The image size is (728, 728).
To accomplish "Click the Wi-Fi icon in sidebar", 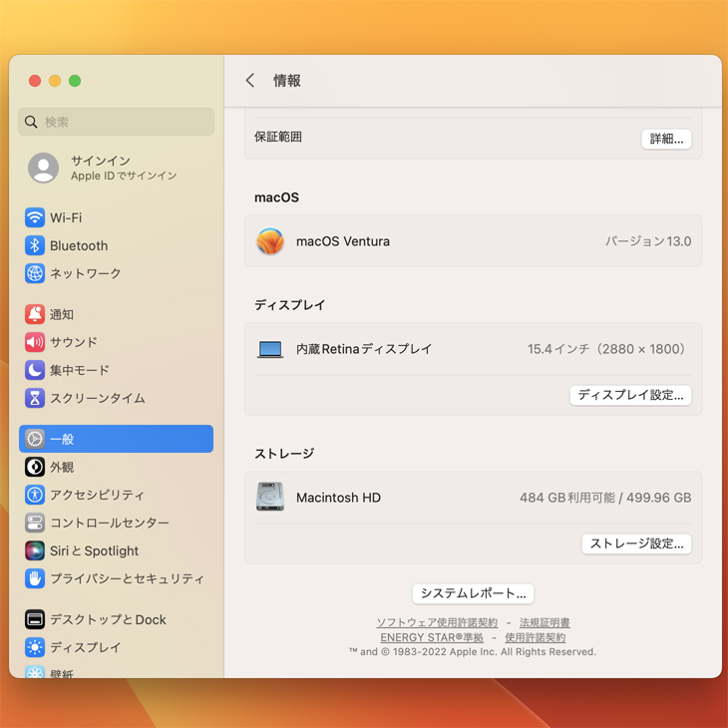I will click(x=34, y=217).
